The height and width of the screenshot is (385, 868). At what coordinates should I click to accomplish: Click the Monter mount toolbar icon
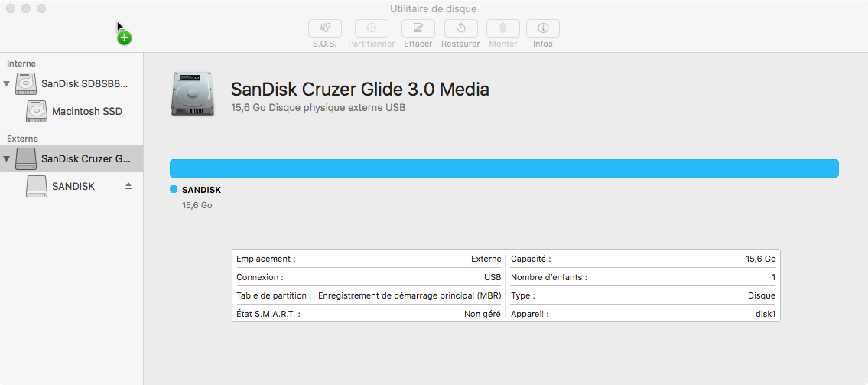click(x=502, y=28)
